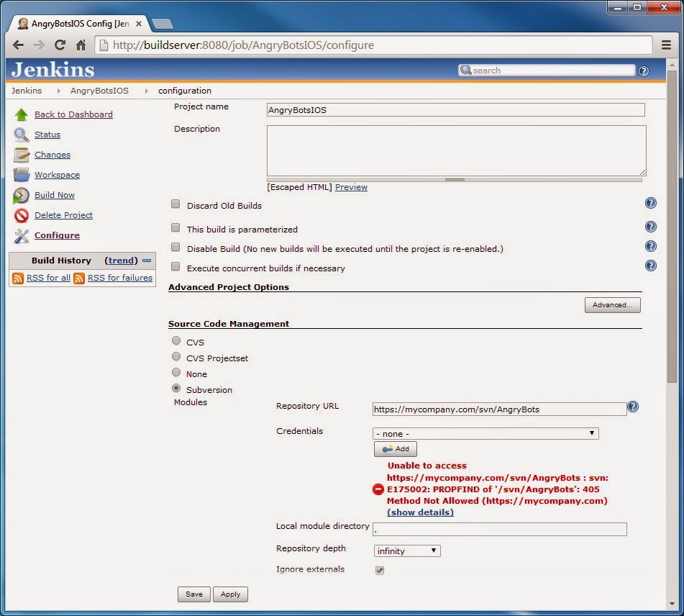Click the Save button

click(x=194, y=594)
